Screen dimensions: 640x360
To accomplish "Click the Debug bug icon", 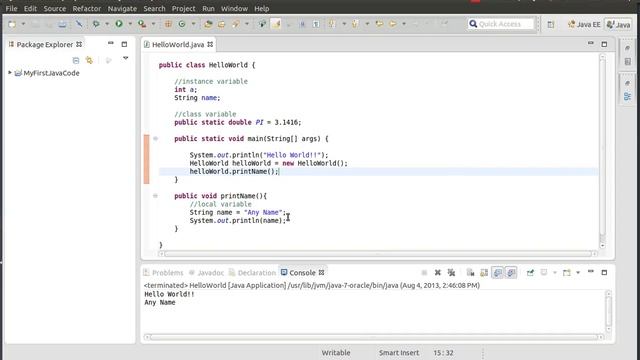I will pos(96,24).
